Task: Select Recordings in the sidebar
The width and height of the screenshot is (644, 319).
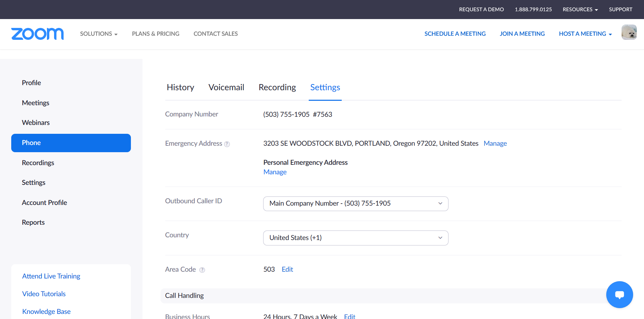Action: coord(38,163)
